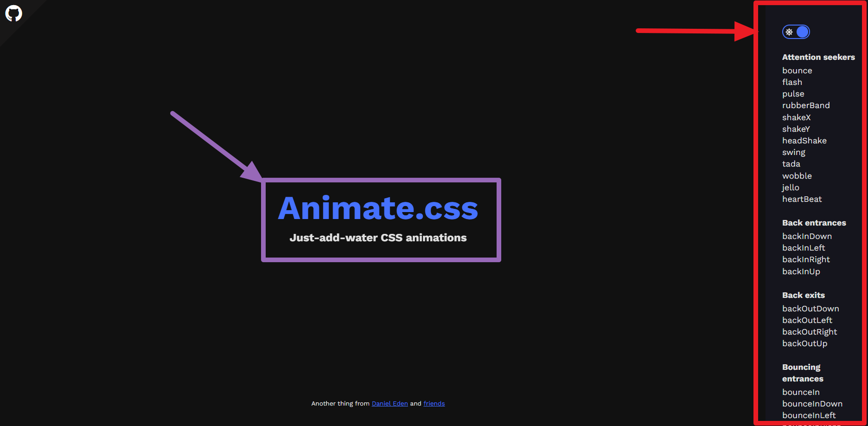This screenshot has width=868, height=426.
Task: Click the Attention seekers section heading
Action: click(818, 57)
